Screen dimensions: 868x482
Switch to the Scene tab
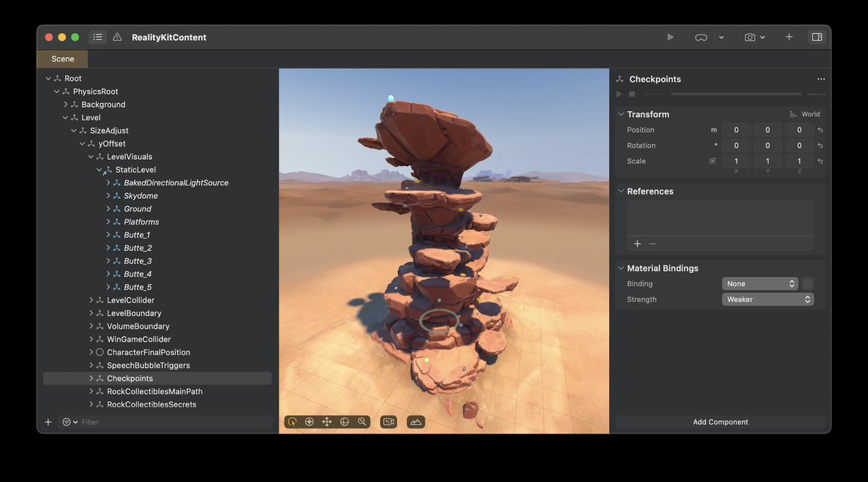point(62,59)
